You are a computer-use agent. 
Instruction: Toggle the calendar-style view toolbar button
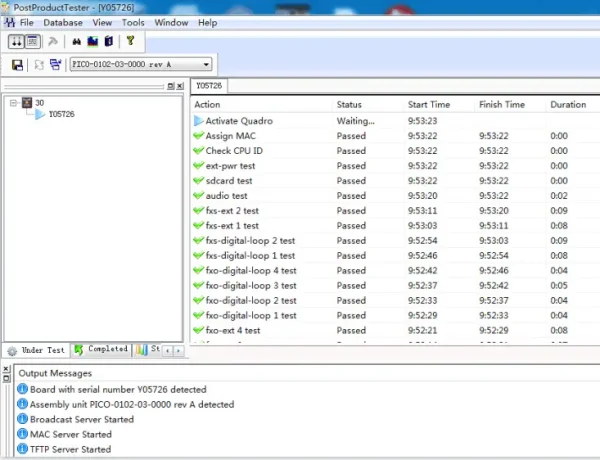[33, 41]
